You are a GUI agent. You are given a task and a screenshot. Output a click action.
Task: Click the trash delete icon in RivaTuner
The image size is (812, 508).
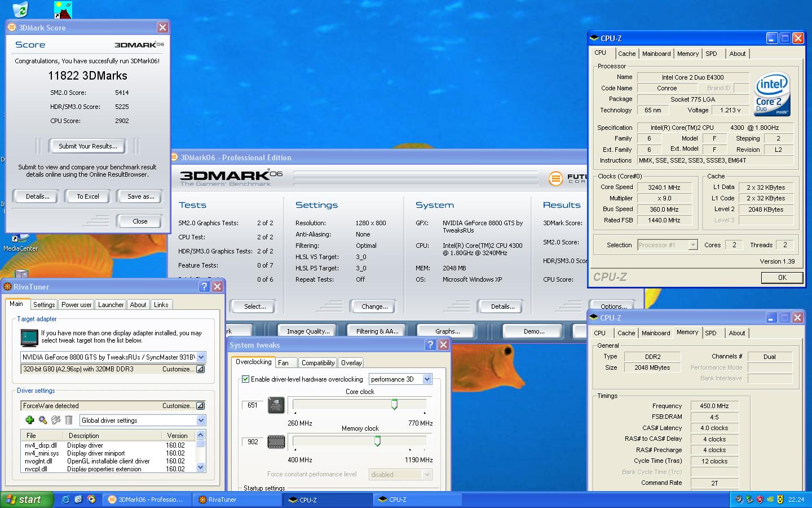69,420
